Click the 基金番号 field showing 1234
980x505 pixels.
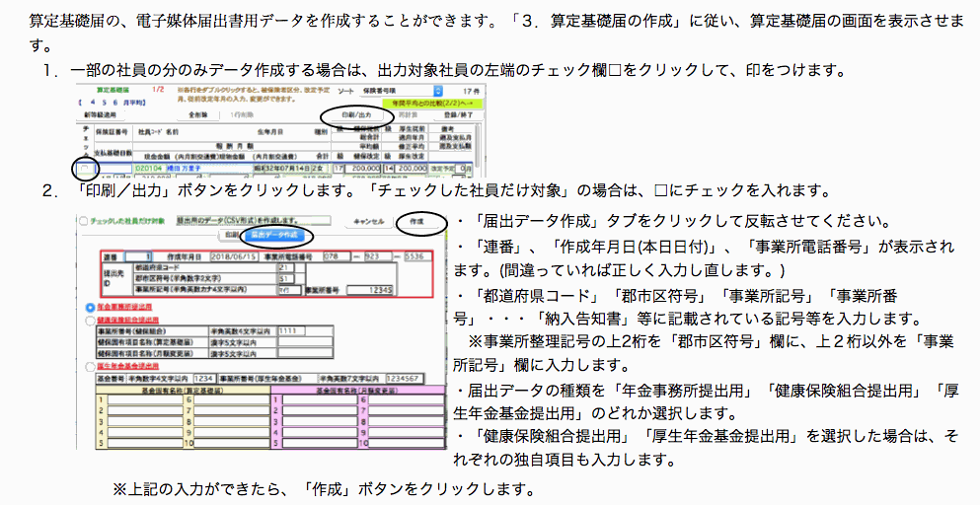pos(205,377)
